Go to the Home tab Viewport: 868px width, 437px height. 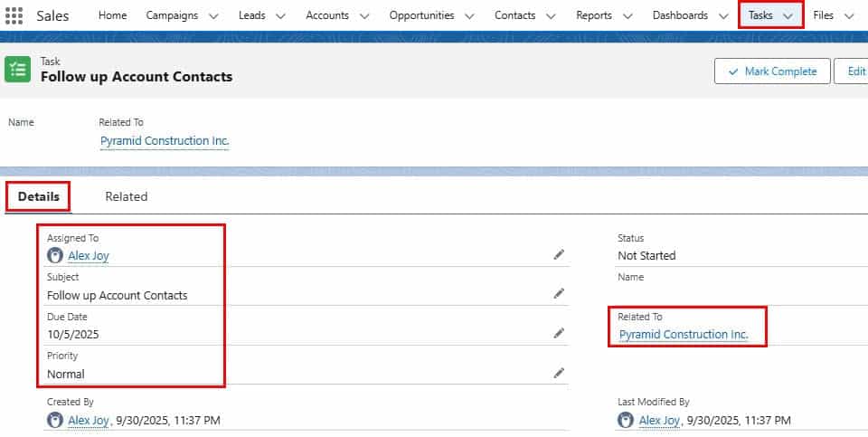[x=112, y=15]
